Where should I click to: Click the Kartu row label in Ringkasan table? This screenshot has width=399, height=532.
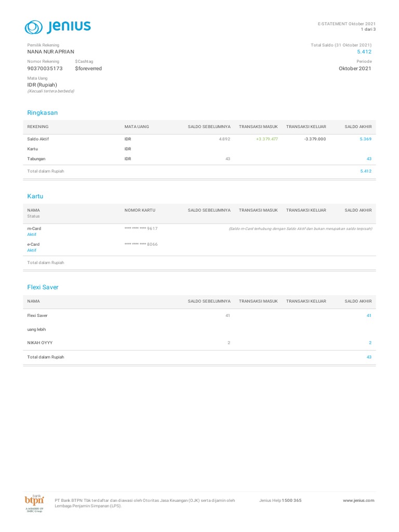33,149
